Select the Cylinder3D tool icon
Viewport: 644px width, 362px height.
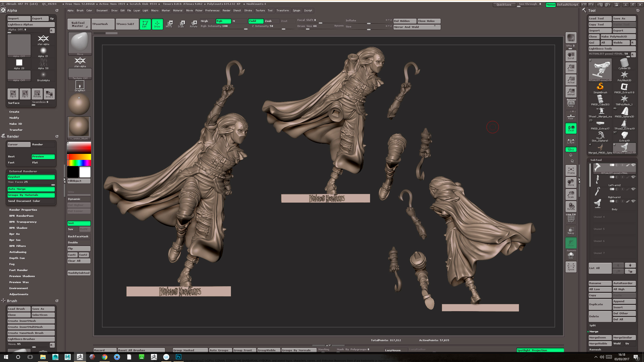pyautogui.click(x=624, y=64)
